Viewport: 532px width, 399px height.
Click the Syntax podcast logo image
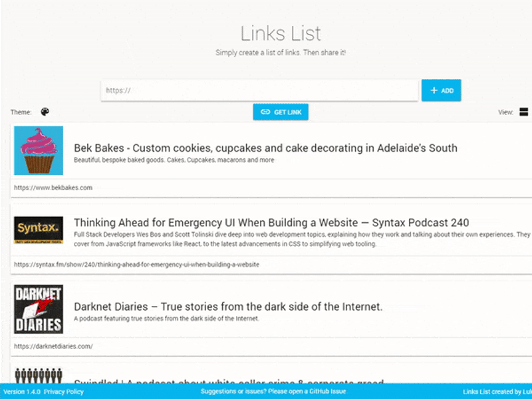(38, 231)
